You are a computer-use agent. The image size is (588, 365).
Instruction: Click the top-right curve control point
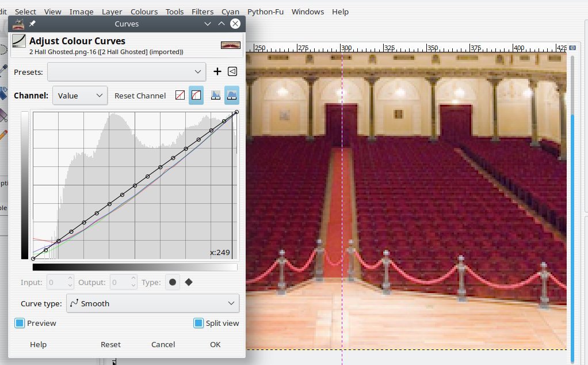[236, 112]
